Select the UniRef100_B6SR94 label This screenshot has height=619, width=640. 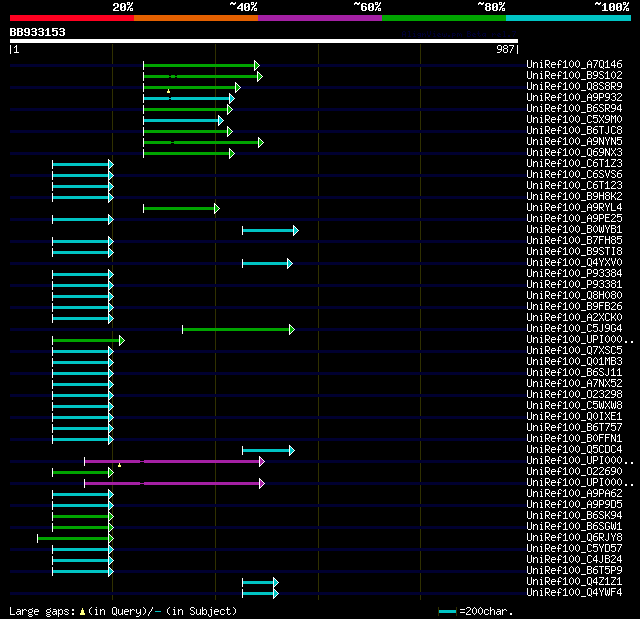coord(574,109)
